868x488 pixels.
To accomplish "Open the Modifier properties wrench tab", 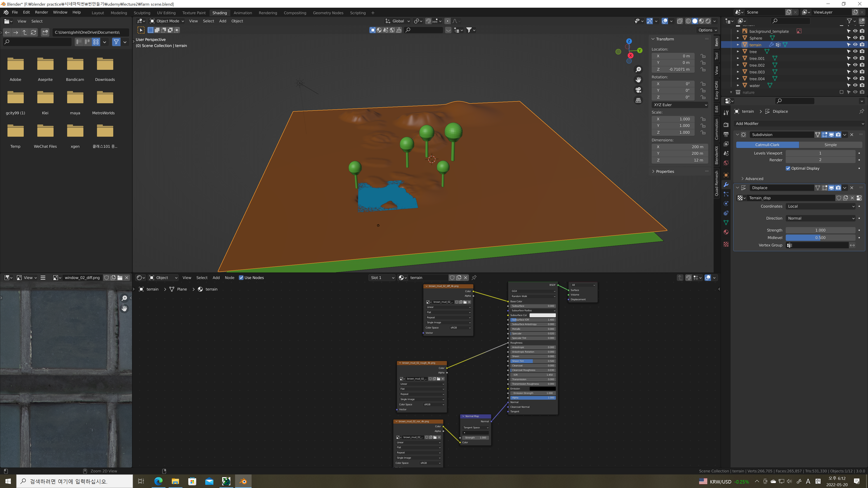I will (x=726, y=185).
